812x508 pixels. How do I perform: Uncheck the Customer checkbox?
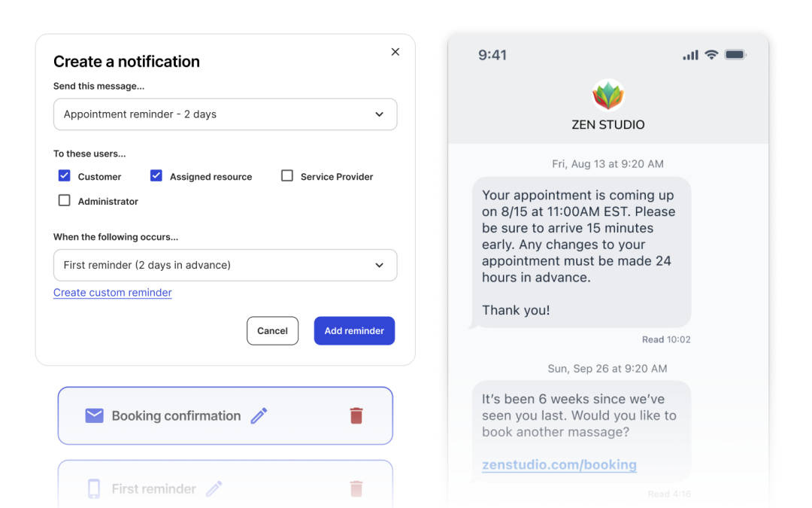coord(64,175)
